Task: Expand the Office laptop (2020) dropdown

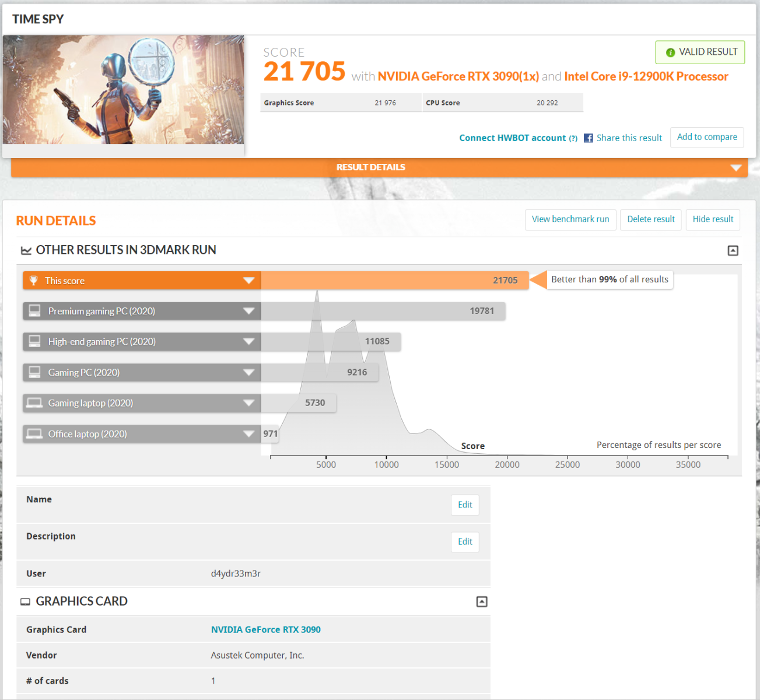Action: pyautogui.click(x=249, y=433)
